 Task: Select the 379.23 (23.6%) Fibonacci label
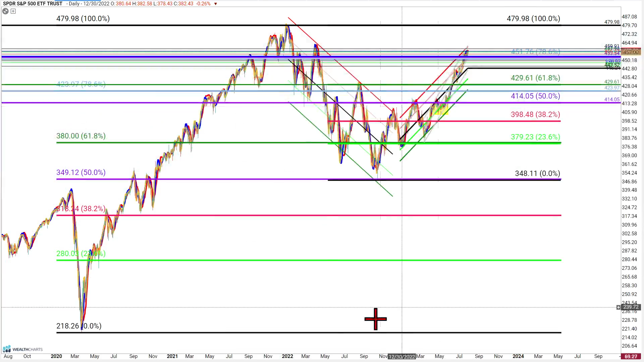[535, 137]
